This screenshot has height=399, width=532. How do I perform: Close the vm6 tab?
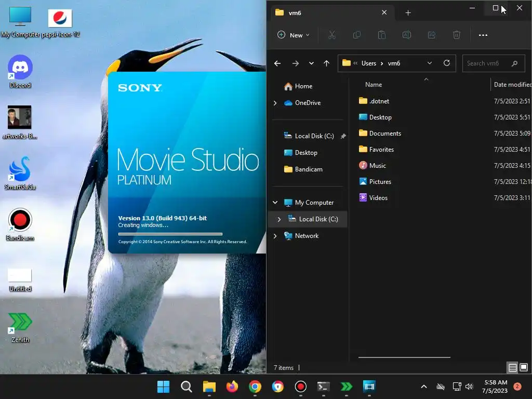coord(384,12)
